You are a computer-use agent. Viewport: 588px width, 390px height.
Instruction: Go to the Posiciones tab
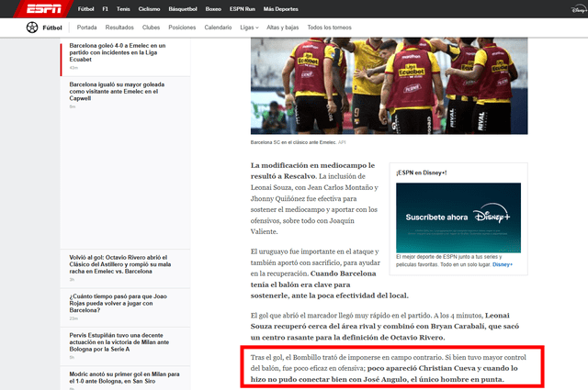coord(182,28)
